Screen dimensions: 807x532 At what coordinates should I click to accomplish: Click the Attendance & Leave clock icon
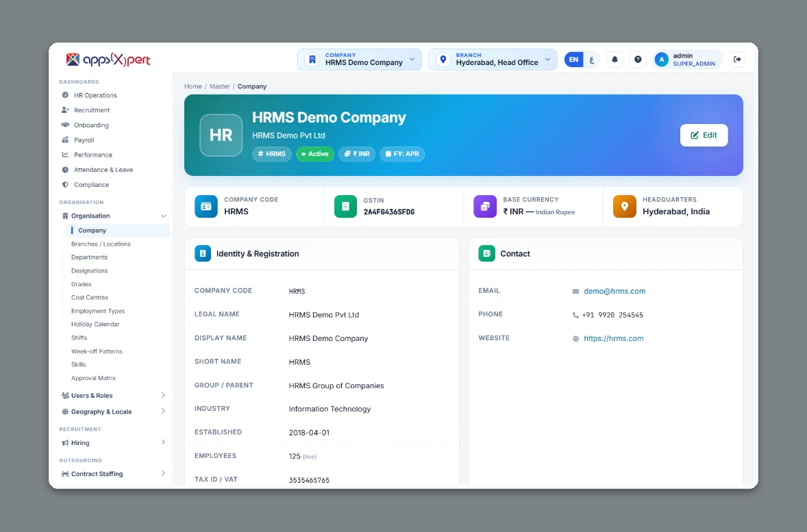[65, 170]
